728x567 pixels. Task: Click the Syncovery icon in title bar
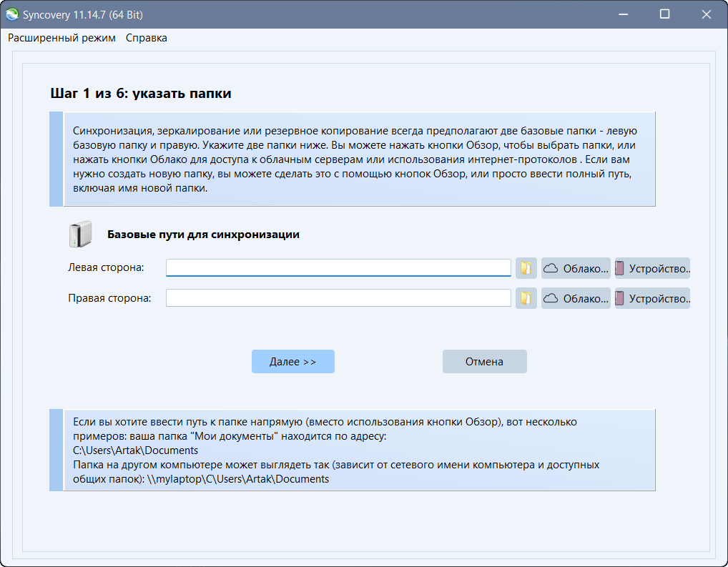pos(12,14)
